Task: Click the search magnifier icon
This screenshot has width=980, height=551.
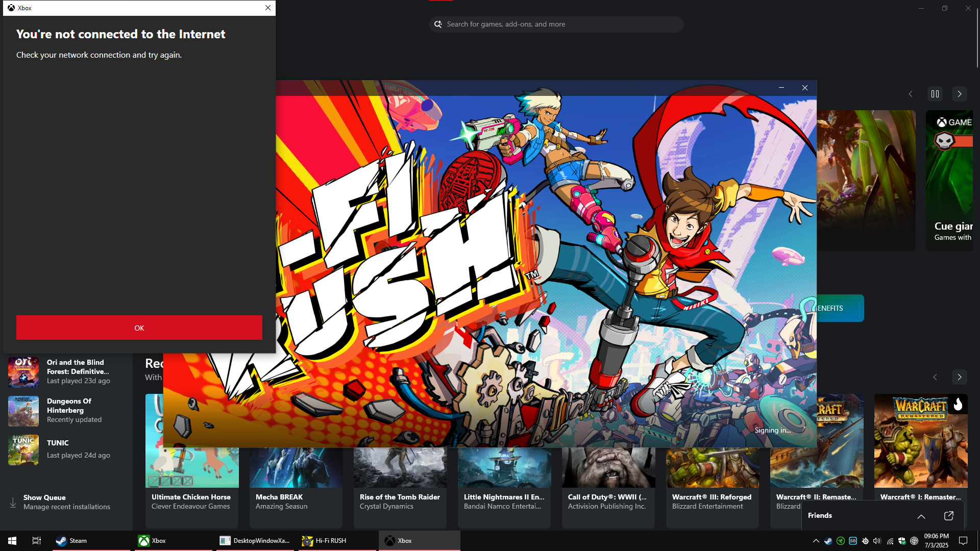Action: pyautogui.click(x=438, y=24)
